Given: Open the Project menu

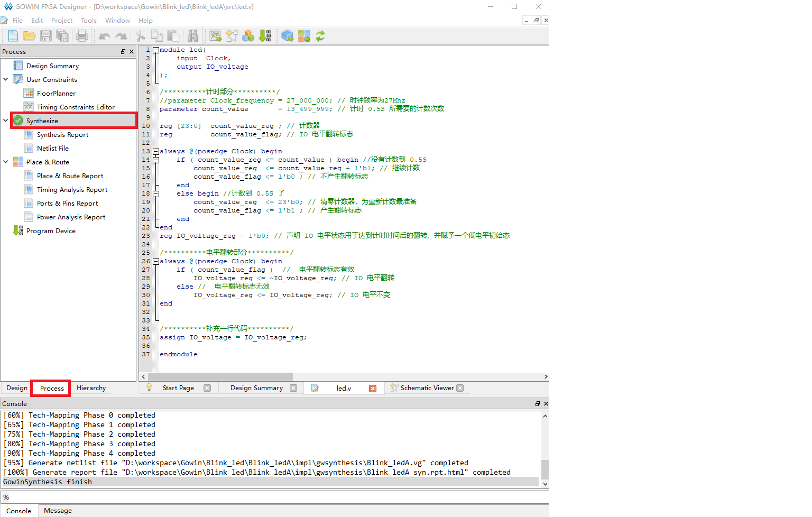Looking at the screenshot, I should click(x=62, y=20).
